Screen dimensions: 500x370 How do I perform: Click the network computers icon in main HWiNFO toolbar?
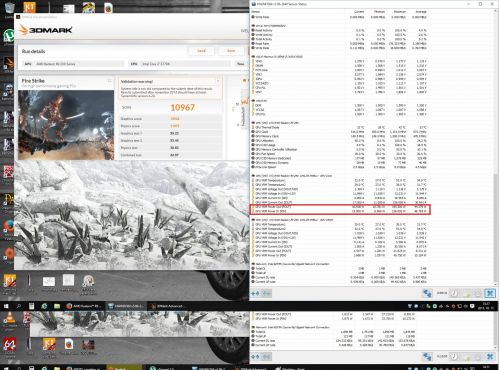click(427, 293)
